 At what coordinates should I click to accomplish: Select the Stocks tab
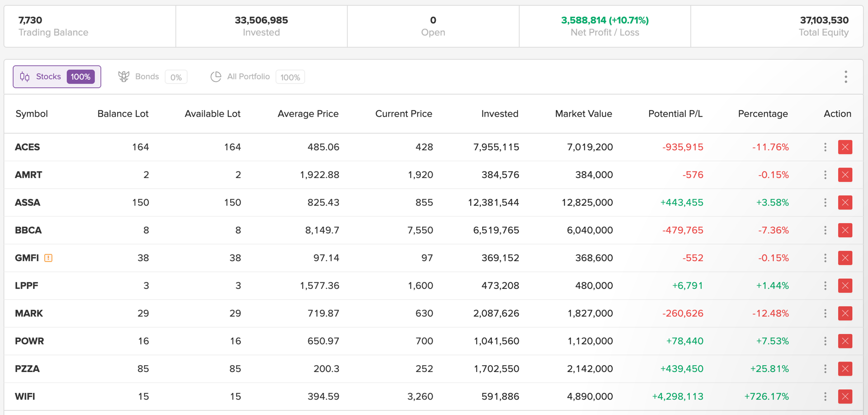(57, 77)
